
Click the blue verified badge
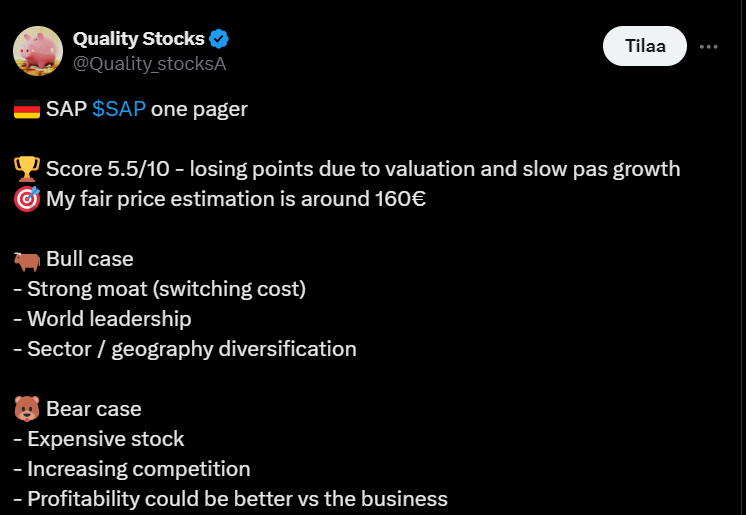[219, 39]
